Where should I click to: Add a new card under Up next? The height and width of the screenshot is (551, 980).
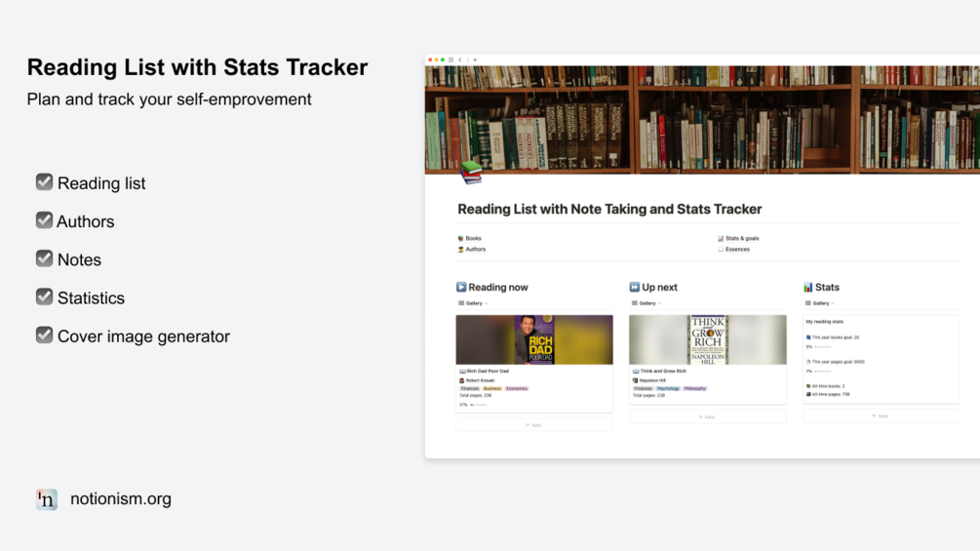pos(707,416)
